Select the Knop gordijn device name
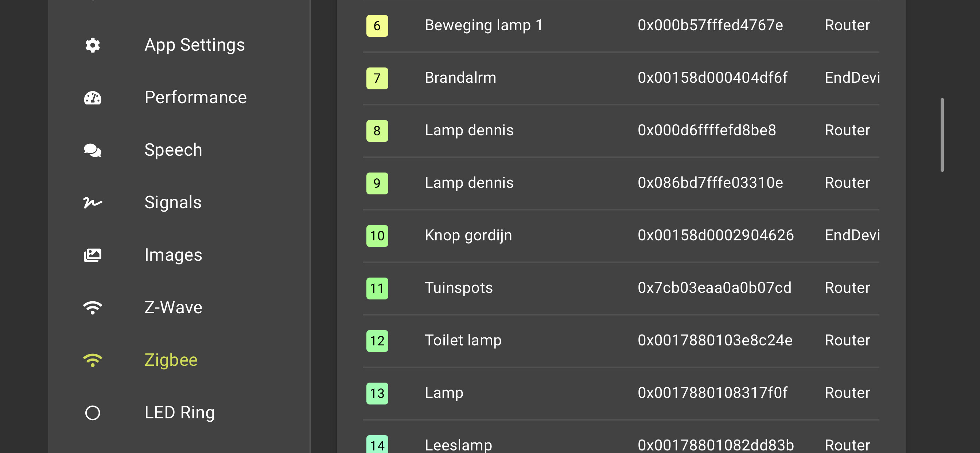 (x=468, y=236)
